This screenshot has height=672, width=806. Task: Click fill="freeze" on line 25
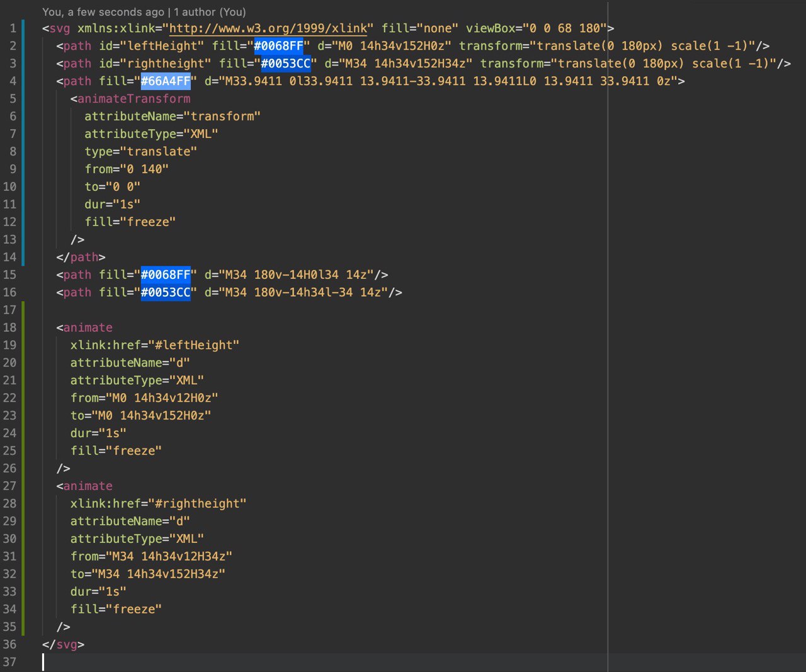116,451
